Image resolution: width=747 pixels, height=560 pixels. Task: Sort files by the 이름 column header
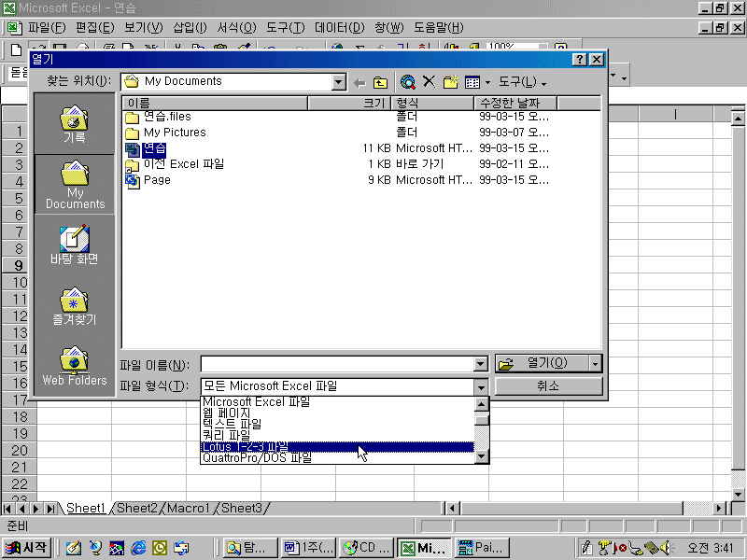point(216,103)
